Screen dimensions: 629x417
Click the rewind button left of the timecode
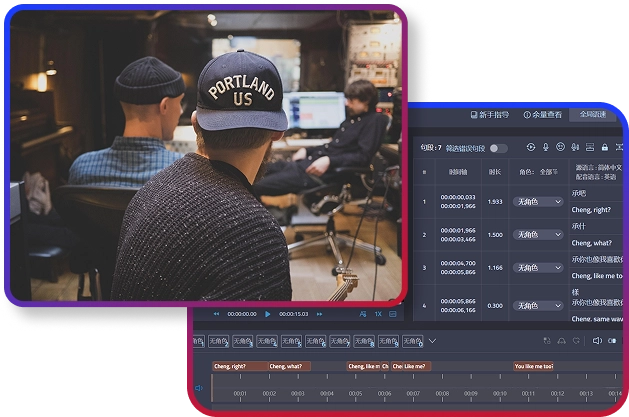click(216, 314)
